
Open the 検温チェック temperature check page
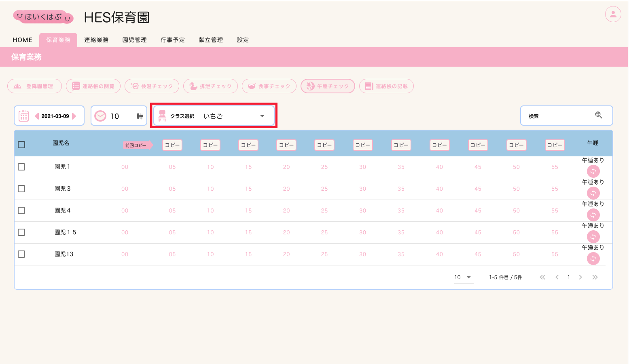[x=152, y=86]
